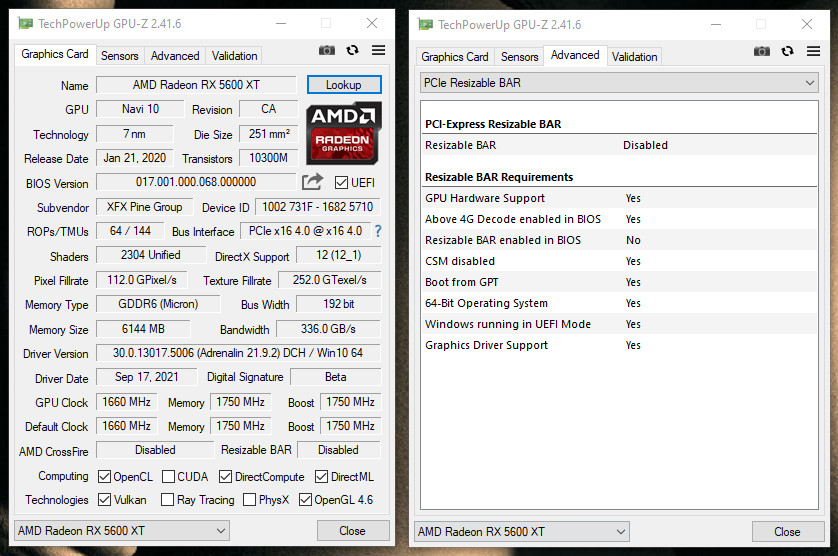Click GPU Hardware Support row
The height and width of the screenshot is (556, 838).
coord(619,198)
